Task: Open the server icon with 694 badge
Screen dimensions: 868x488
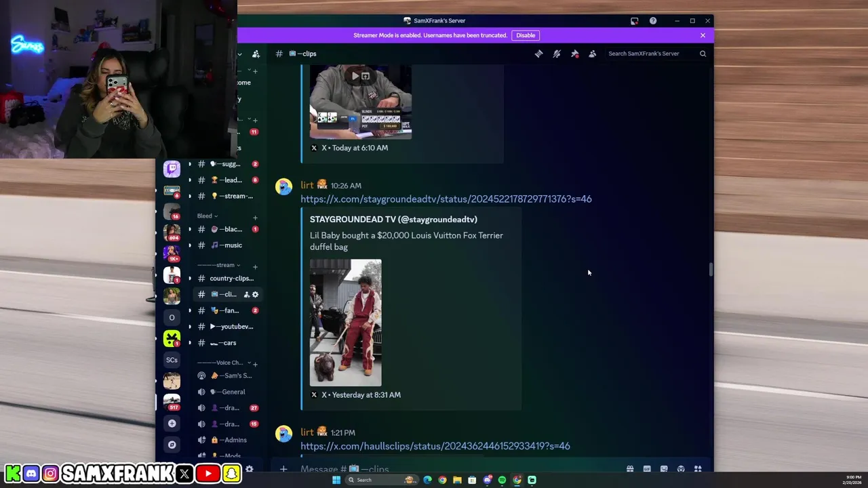Action: pyautogui.click(x=172, y=232)
